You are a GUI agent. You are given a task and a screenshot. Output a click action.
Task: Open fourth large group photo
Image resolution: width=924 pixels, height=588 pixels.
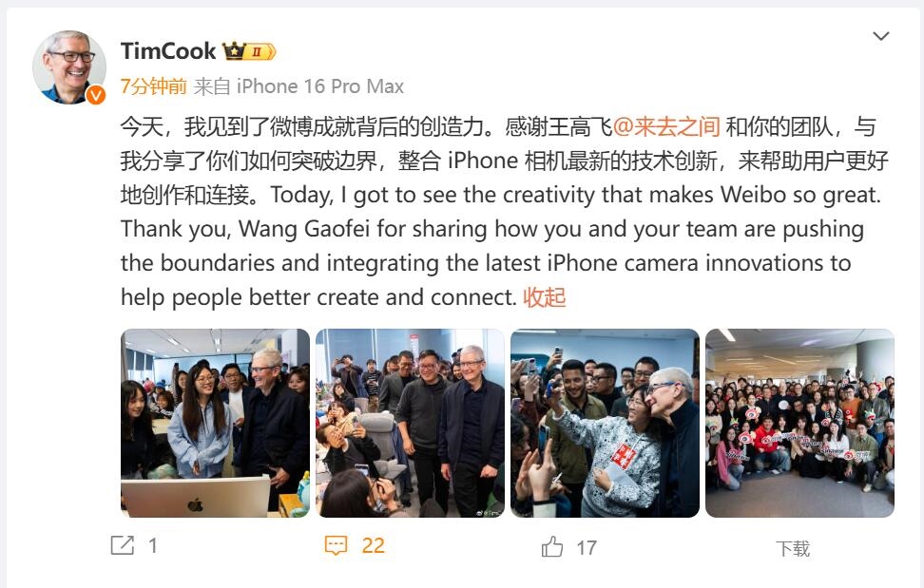800,424
